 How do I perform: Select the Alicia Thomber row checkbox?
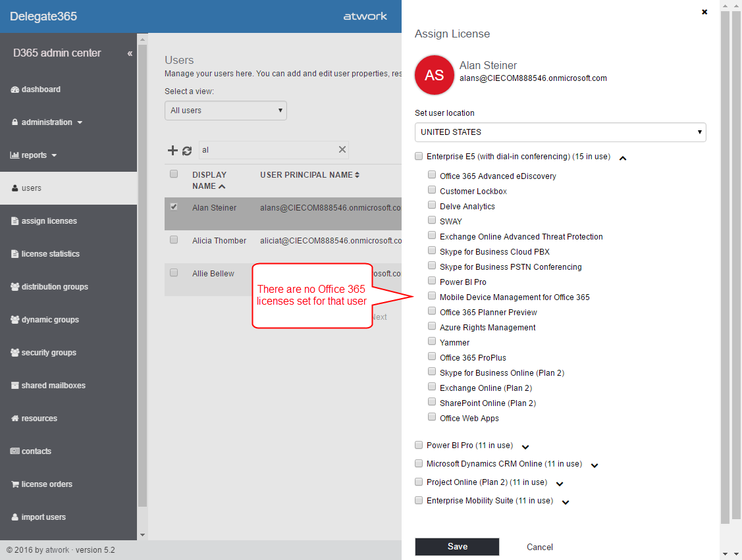pyautogui.click(x=174, y=240)
